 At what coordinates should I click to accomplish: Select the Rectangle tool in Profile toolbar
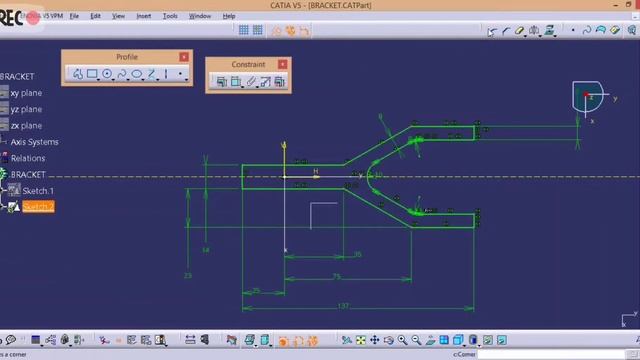[x=92, y=74]
